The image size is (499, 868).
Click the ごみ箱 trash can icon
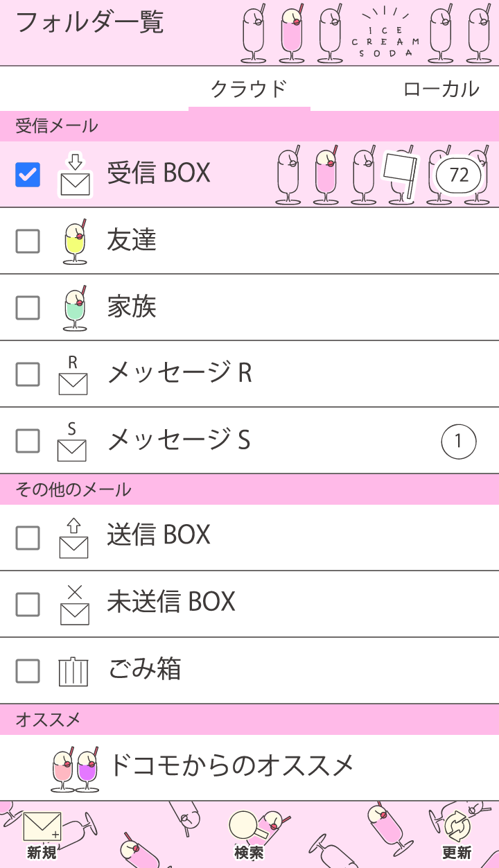coord(73,671)
